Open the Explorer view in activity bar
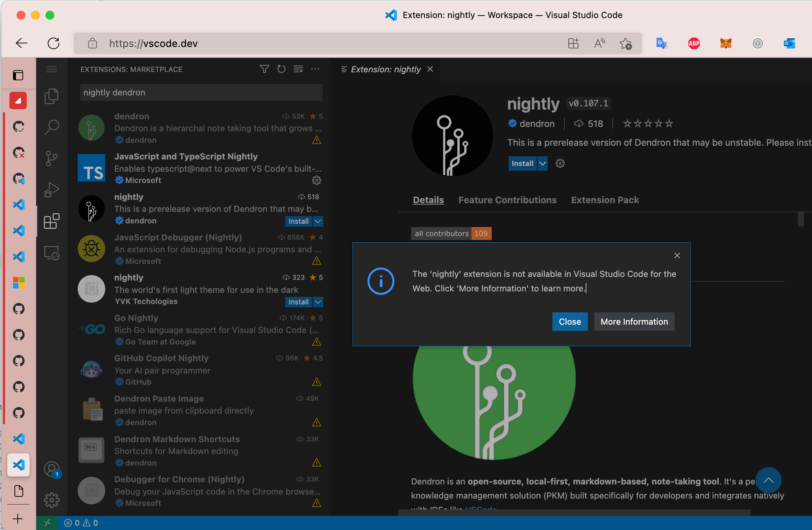This screenshot has width=812, height=530. pos(51,96)
